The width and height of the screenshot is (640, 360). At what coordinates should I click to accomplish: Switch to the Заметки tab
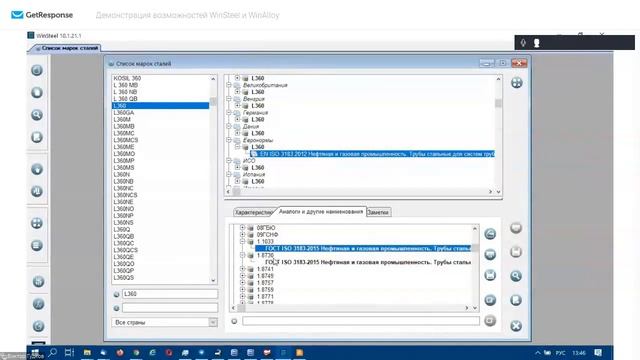378,212
